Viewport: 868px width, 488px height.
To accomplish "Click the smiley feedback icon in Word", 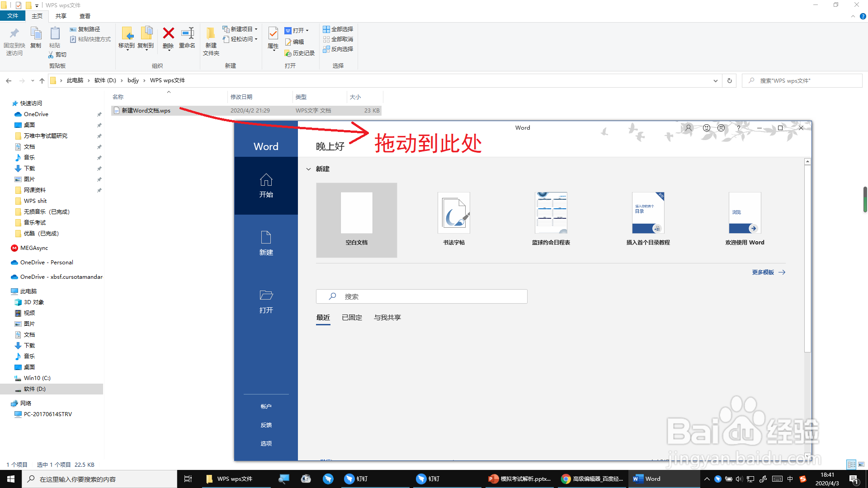I will [x=707, y=128].
